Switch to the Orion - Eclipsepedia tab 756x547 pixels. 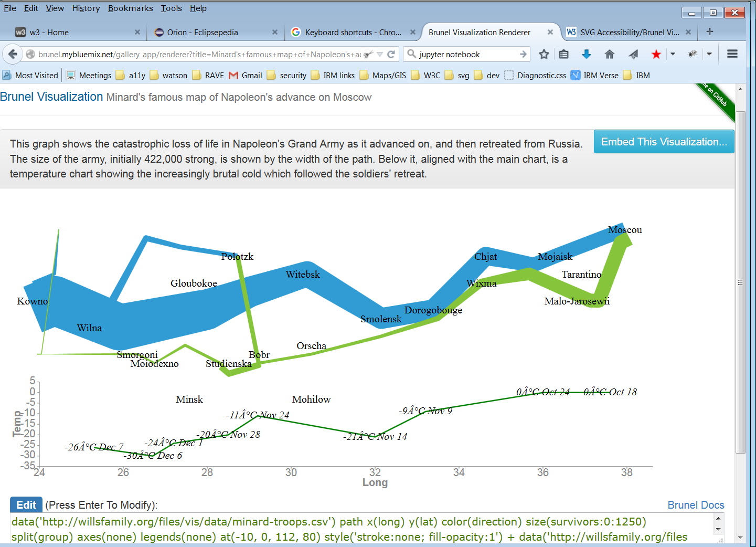click(x=202, y=33)
